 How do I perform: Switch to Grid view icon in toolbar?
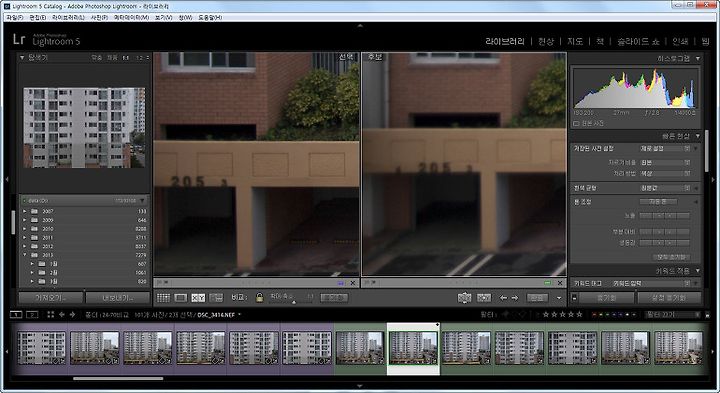click(163, 298)
